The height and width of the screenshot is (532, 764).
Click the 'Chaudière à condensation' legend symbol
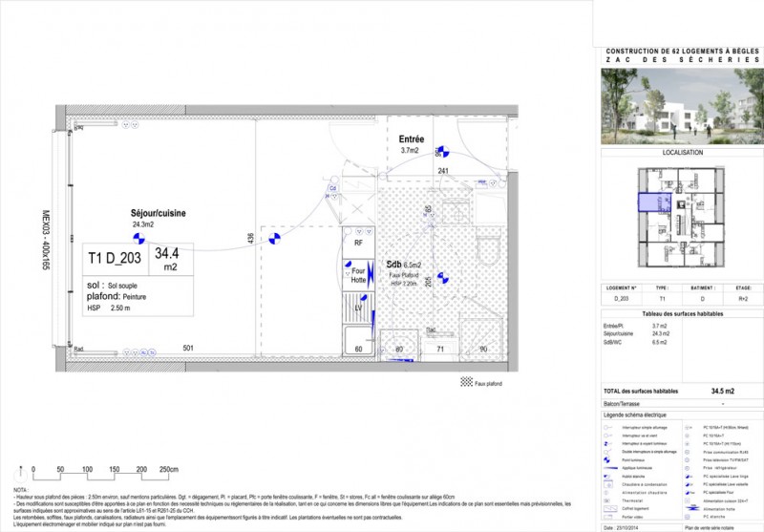[x=608, y=484]
